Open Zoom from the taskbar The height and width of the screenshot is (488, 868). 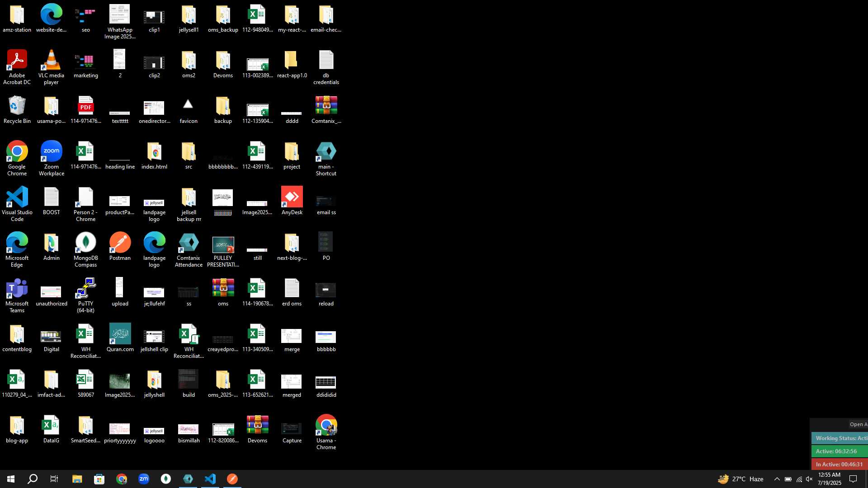(x=144, y=479)
